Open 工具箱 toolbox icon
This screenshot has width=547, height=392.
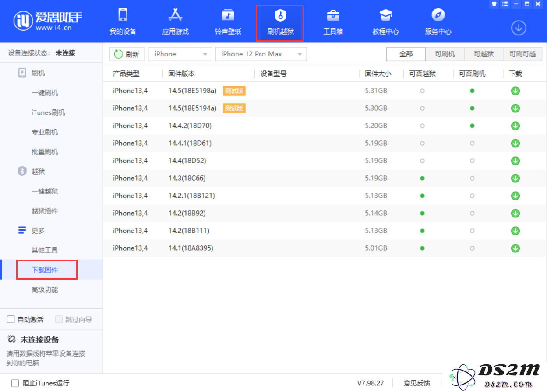tap(333, 15)
